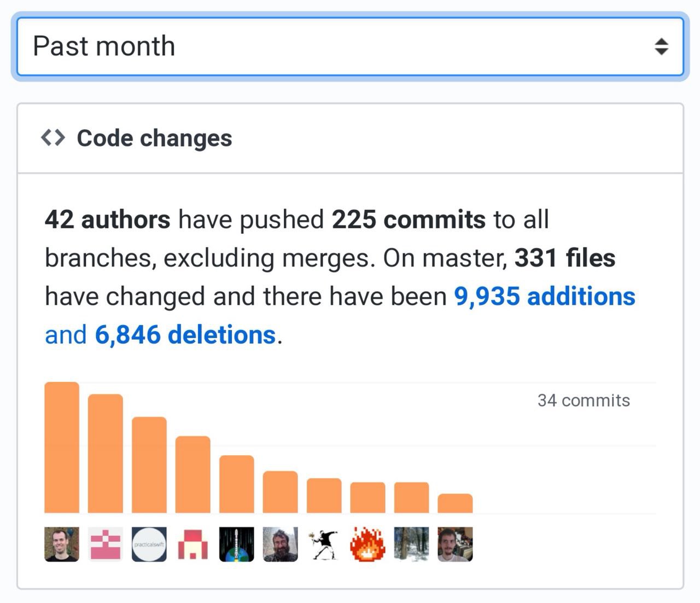Click the up-down arrows on period selector
This screenshot has width=700, height=603.
click(x=661, y=47)
